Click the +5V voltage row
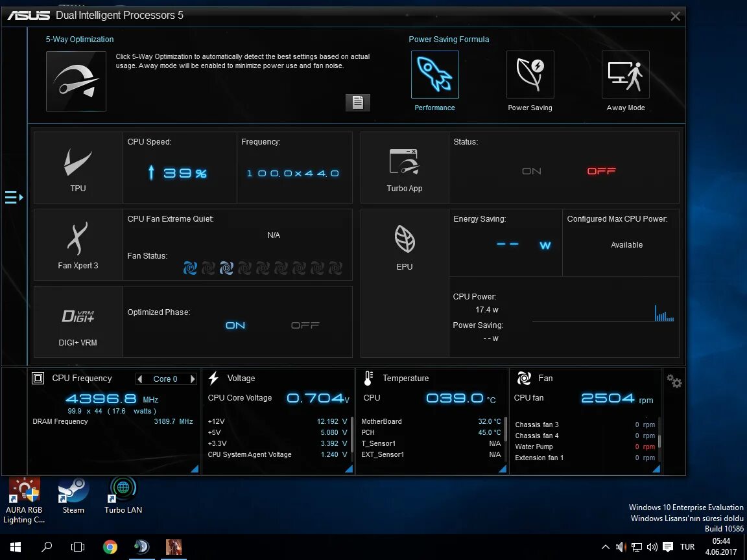Viewport: 747px width, 560px height. [x=278, y=432]
